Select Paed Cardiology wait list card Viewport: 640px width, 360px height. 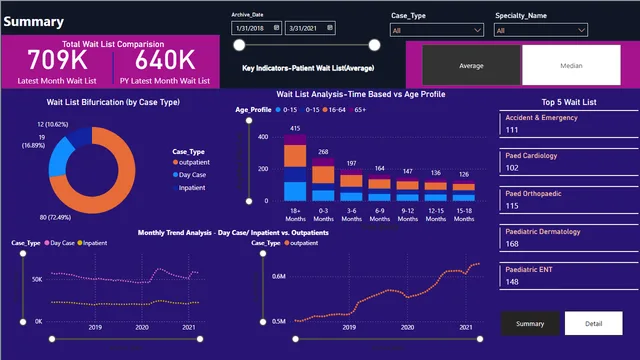(569, 162)
